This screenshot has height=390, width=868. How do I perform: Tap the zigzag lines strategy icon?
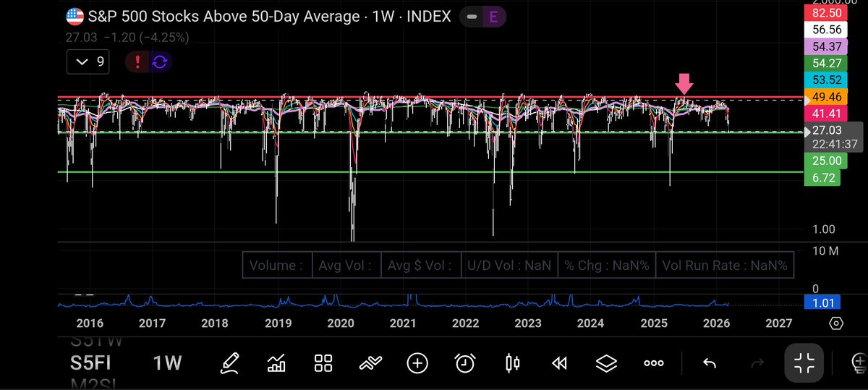tap(370, 363)
